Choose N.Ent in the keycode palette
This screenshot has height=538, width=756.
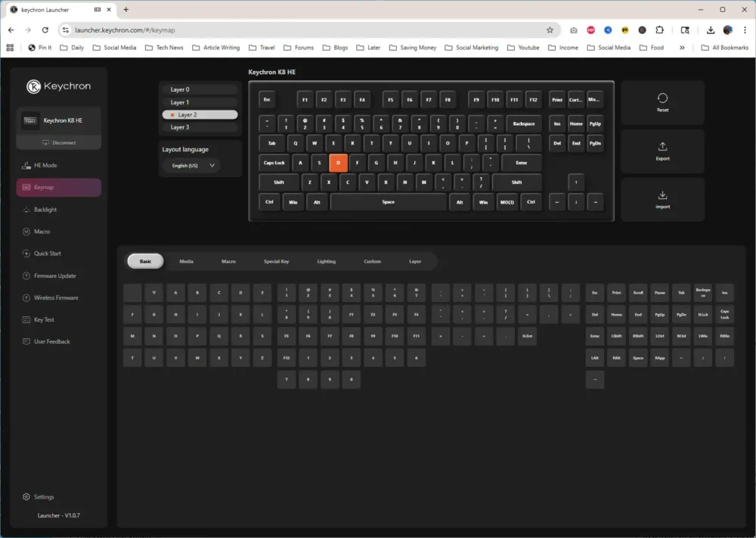527,336
